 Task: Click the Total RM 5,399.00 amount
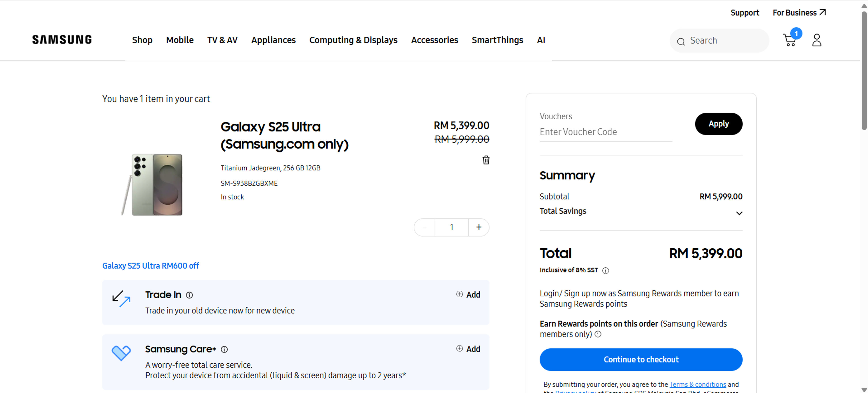[x=705, y=253]
